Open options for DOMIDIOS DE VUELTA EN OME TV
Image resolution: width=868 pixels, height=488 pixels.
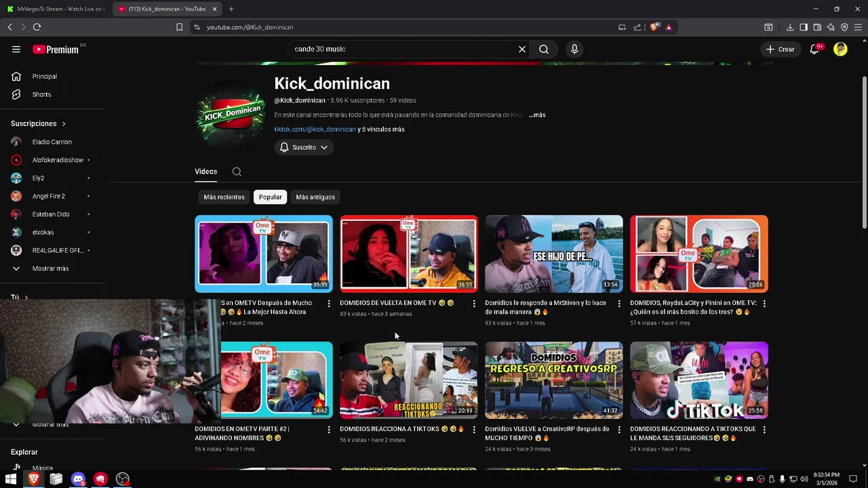(x=474, y=304)
